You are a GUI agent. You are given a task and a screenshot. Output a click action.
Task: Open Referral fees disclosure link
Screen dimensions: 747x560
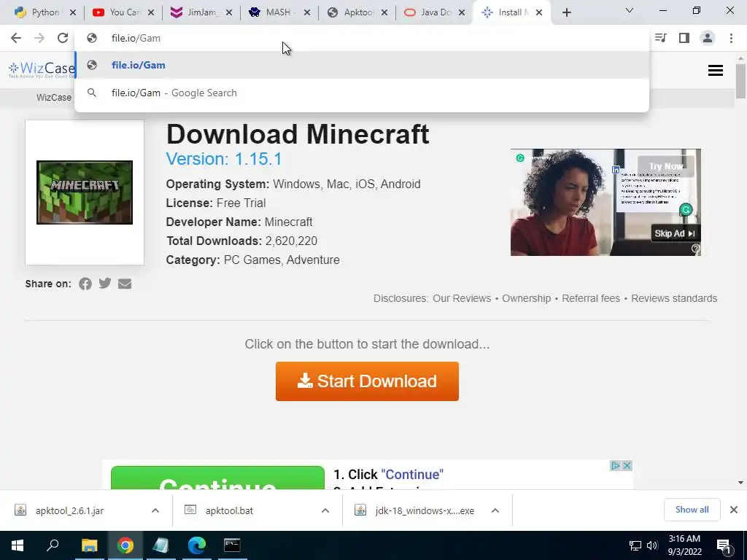[591, 298]
